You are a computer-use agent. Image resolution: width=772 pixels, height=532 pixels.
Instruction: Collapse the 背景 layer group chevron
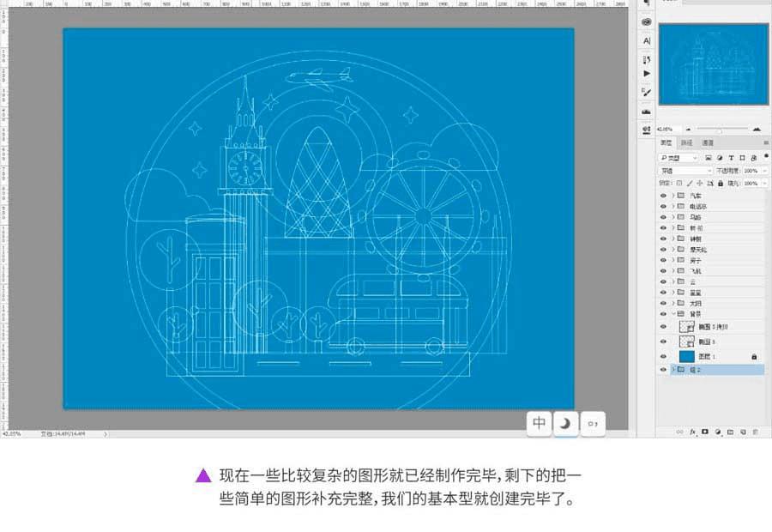tap(673, 314)
